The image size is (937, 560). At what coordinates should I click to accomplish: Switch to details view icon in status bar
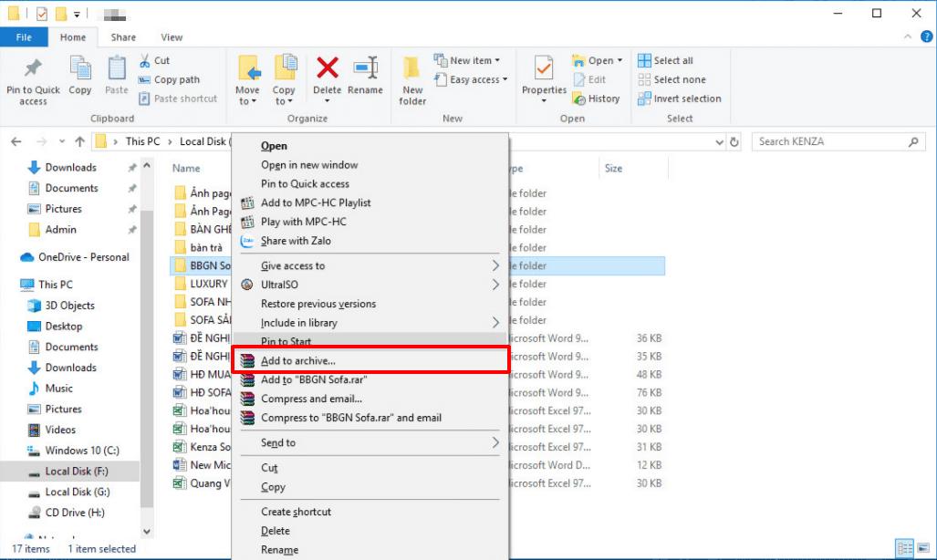pos(905,547)
